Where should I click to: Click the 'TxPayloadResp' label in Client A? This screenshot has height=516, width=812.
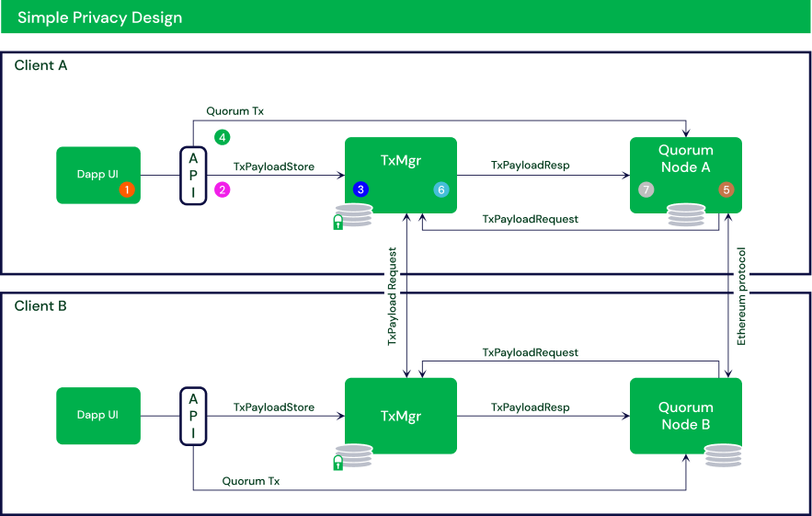coord(531,165)
